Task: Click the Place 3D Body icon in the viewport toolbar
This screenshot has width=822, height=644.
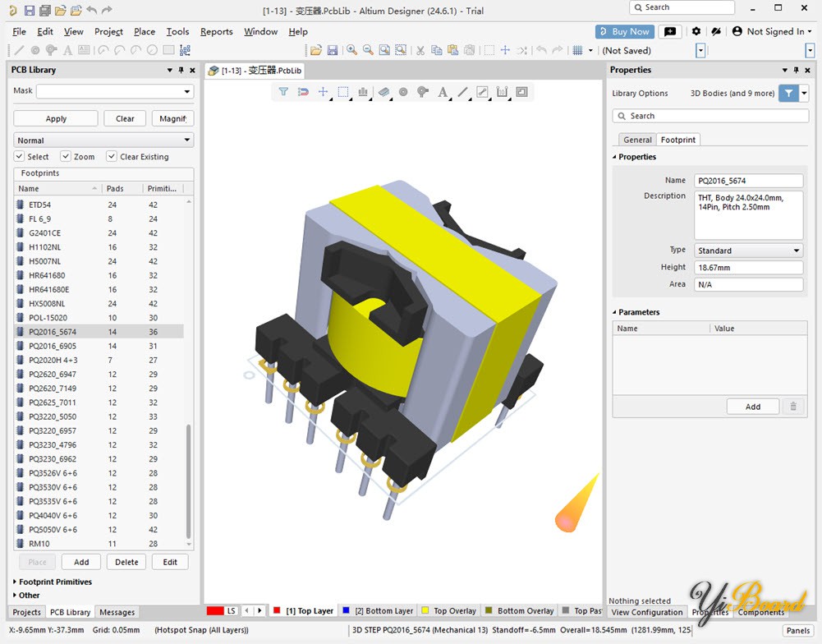Action: 383,92
